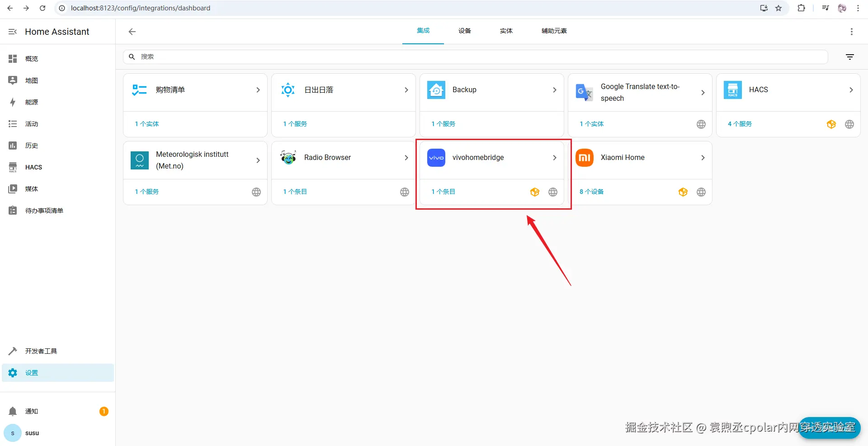Open the 1 个实体 link under 购物清单

click(x=147, y=124)
